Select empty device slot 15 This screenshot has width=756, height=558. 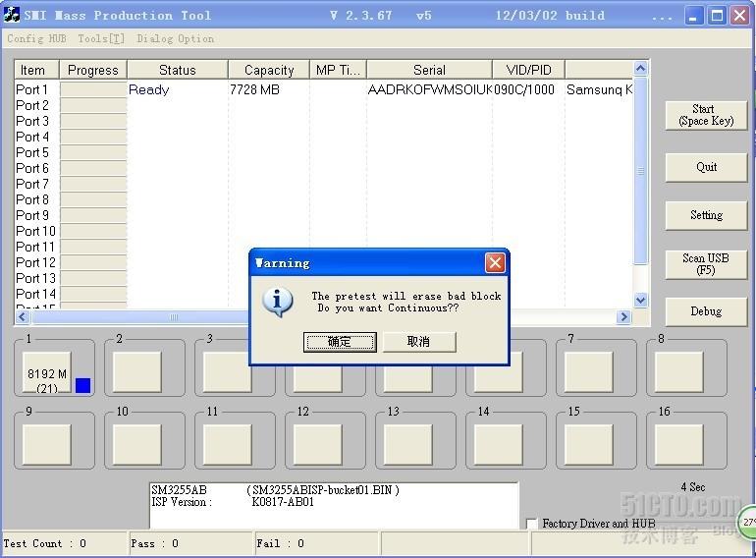click(589, 444)
